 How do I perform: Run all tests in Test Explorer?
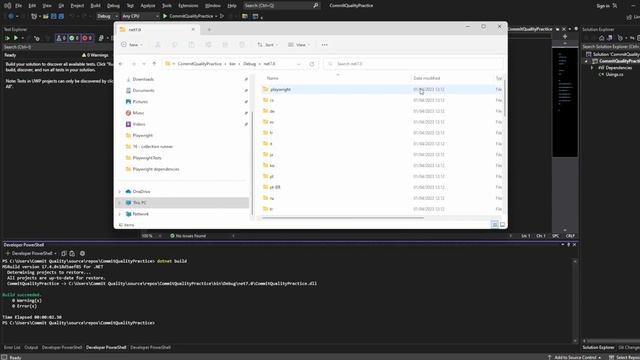coord(7,38)
